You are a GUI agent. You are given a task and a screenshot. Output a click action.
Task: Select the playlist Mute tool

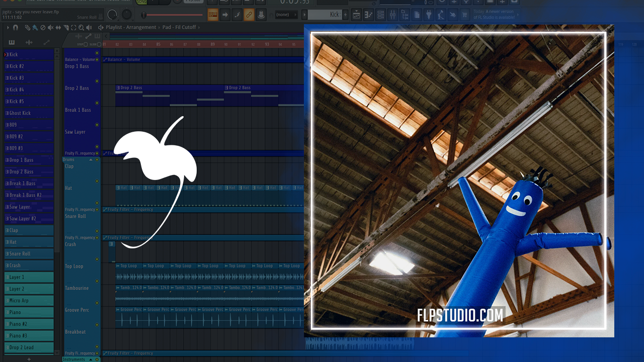(x=50, y=28)
